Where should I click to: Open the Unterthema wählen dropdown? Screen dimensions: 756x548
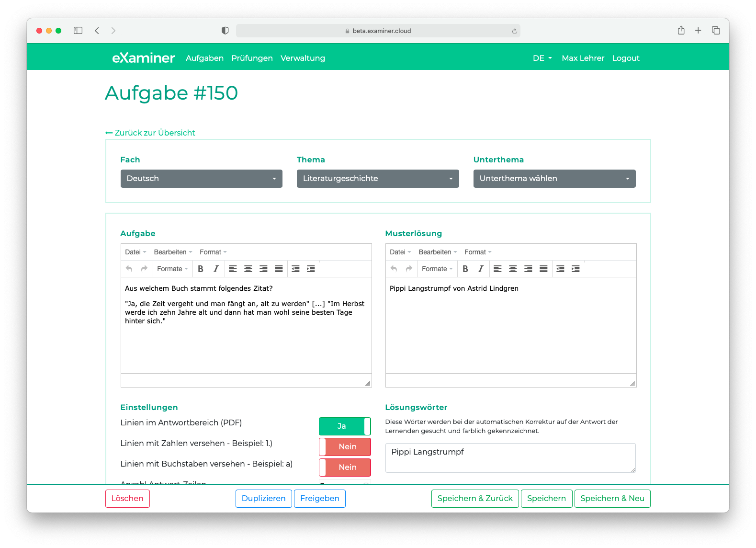click(x=554, y=179)
